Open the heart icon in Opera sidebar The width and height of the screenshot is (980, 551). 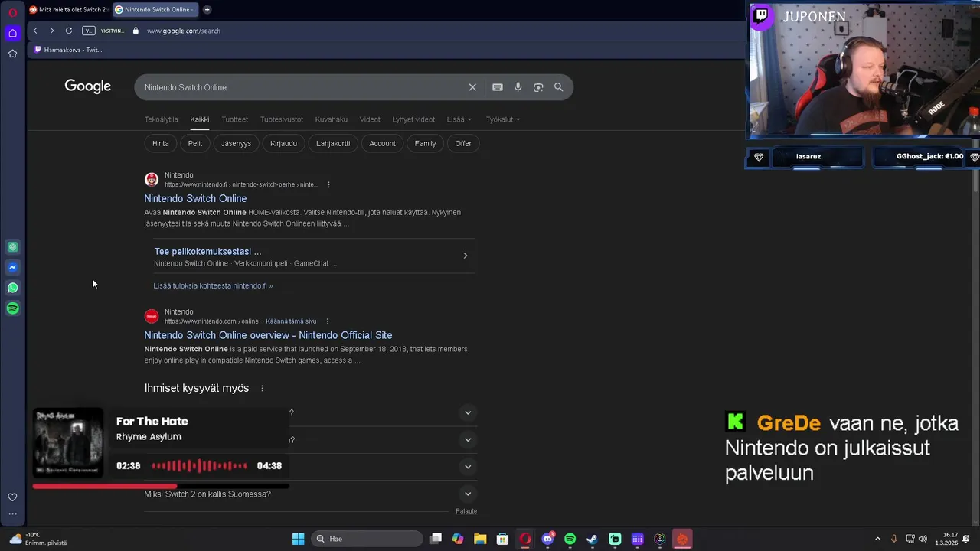click(12, 497)
